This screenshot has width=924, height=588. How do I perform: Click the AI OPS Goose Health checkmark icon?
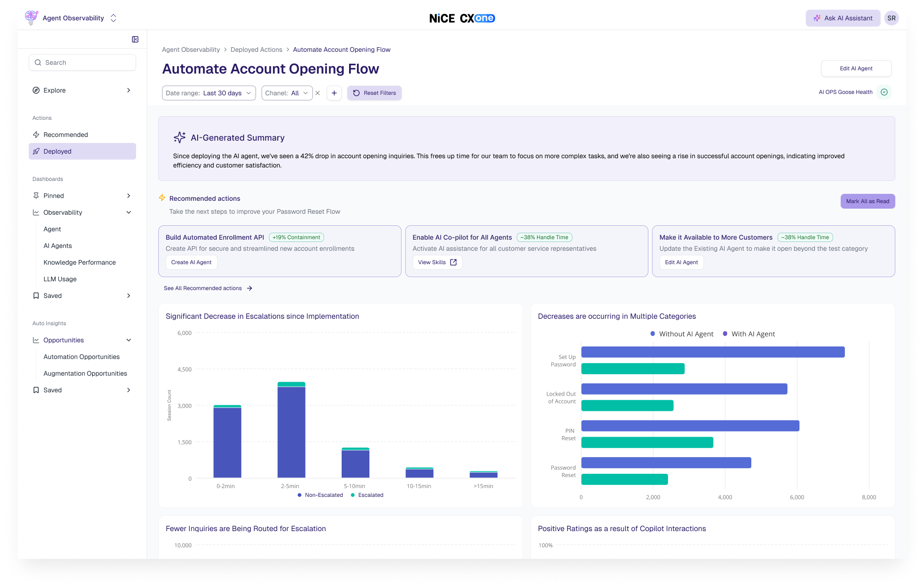click(884, 92)
